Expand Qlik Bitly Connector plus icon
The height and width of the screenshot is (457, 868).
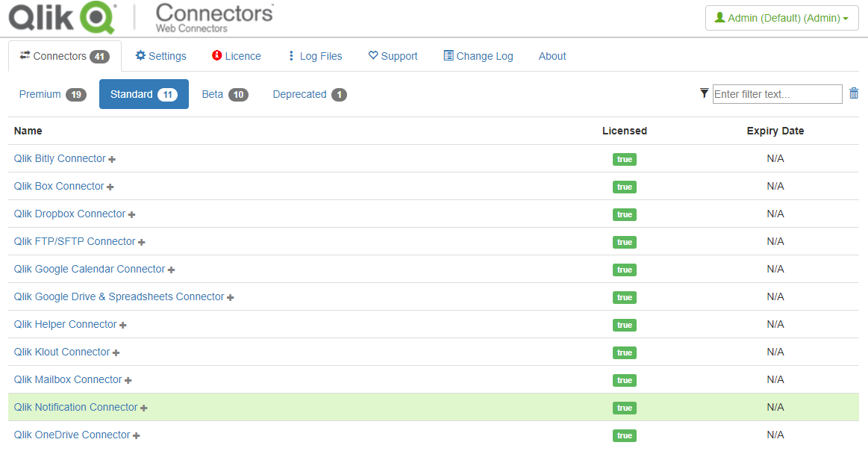coord(112,160)
